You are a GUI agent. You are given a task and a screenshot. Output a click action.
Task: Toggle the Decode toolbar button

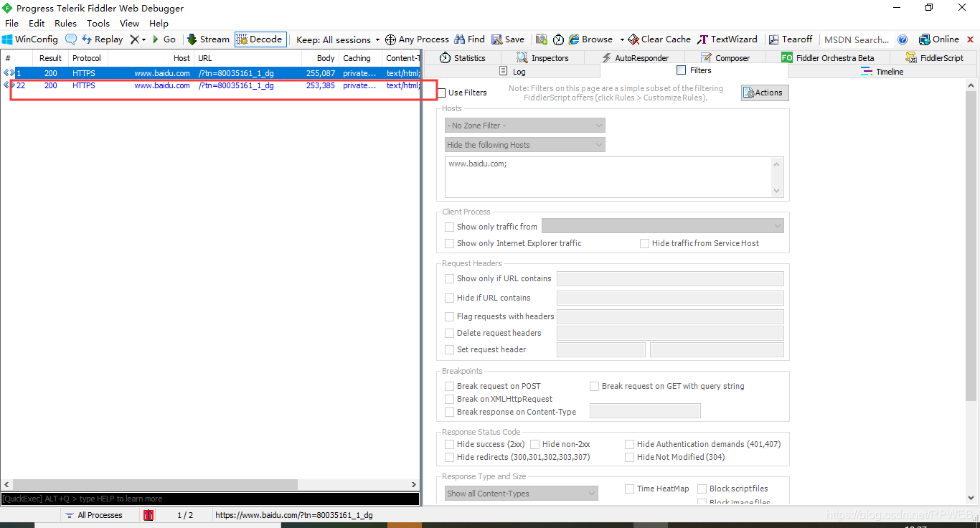[x=260, y=39]
